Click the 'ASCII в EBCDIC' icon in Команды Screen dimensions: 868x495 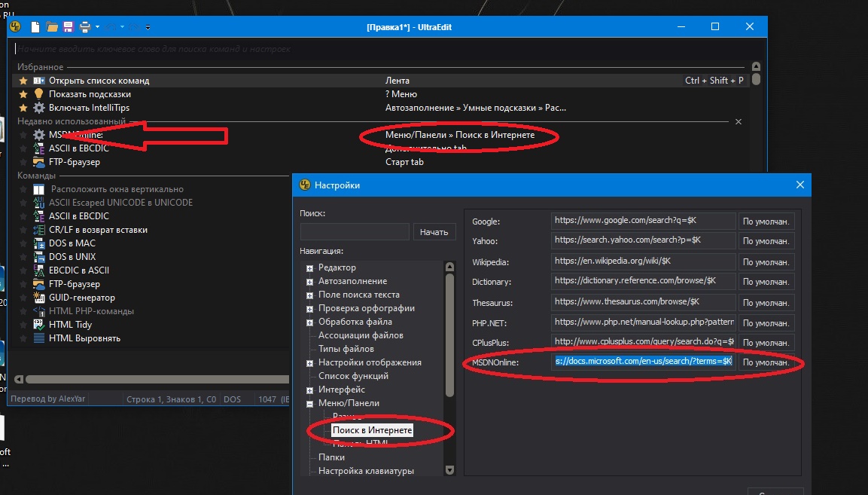[x=38, y=216]
